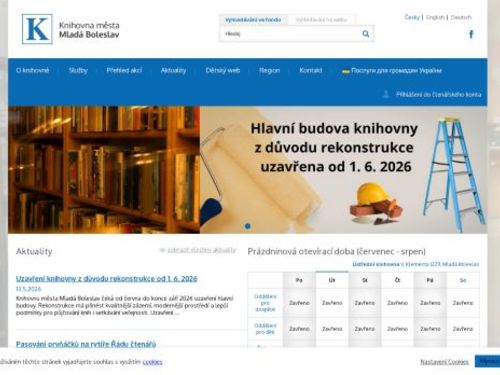This screenshot has height=375, width=500.
Task: Open the Přehled akcí menu
Action: coord(124,70)
